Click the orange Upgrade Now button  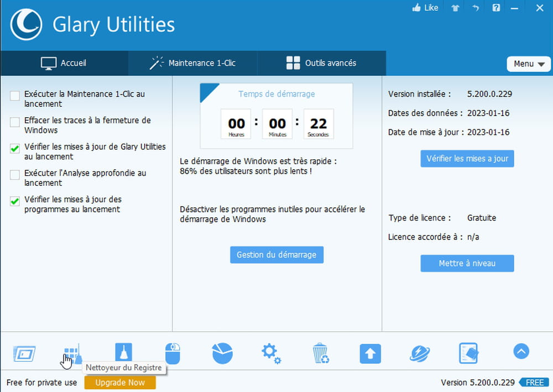click(x=120, y=383)
